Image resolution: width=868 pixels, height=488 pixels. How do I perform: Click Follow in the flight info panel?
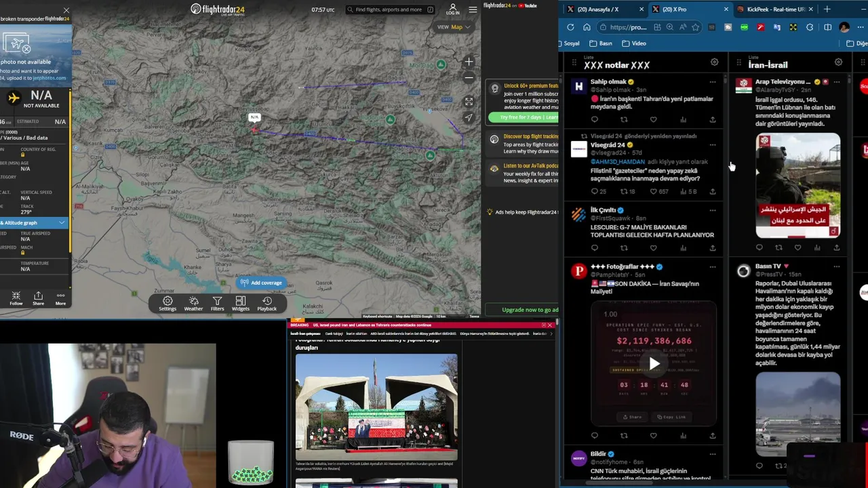point(16,298)
